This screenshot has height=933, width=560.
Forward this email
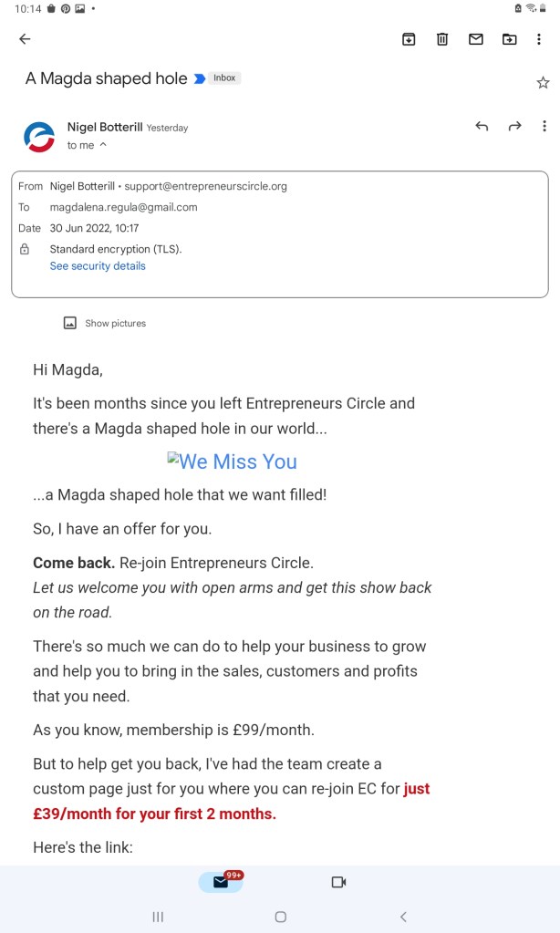[x=514, y=127]
